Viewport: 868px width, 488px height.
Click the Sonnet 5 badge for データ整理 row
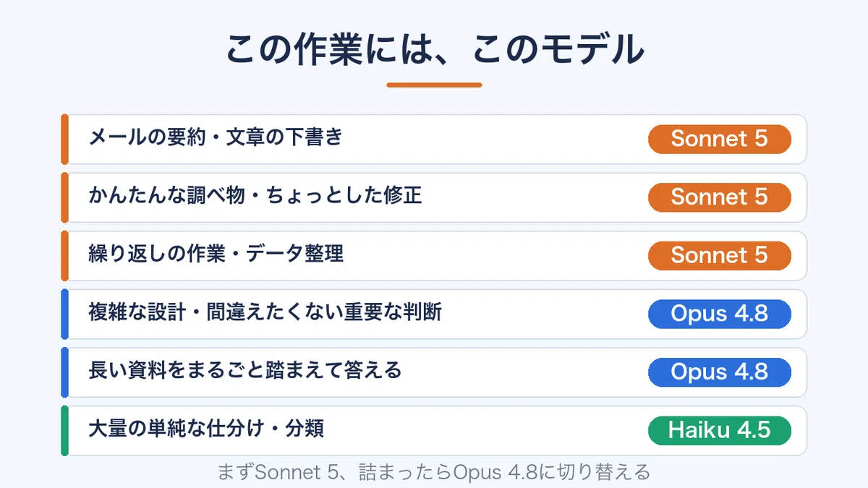719,255
